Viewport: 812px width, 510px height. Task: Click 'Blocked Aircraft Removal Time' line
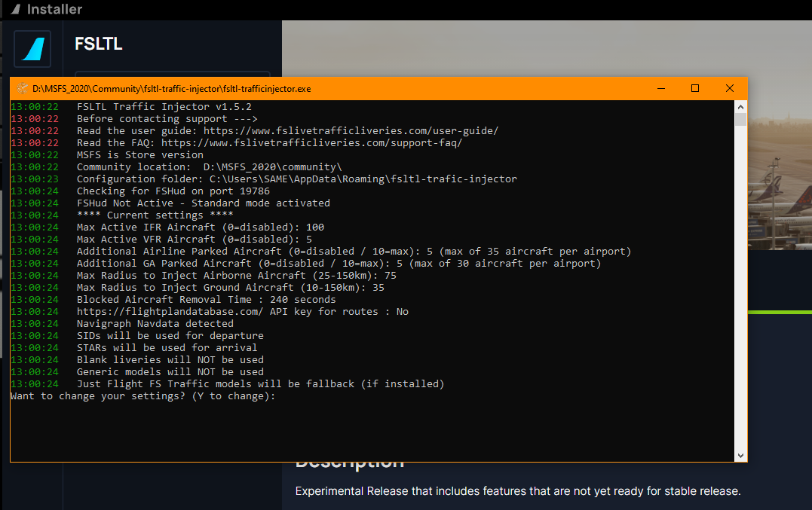[x=206, y=300]
